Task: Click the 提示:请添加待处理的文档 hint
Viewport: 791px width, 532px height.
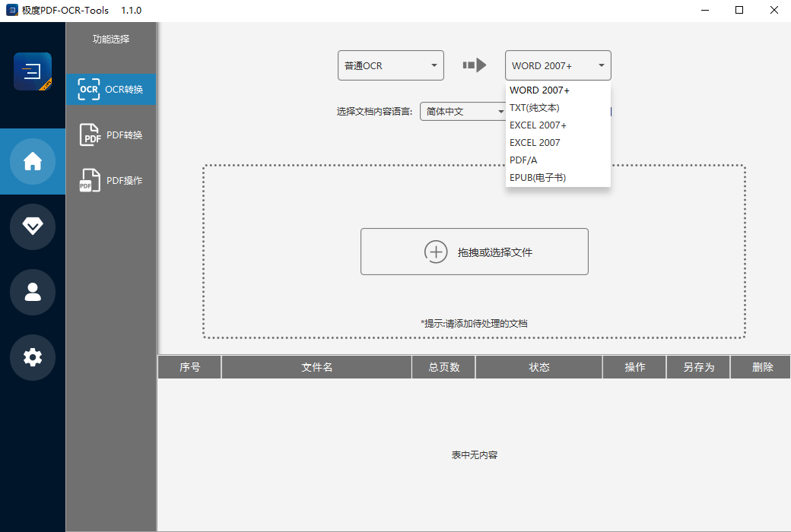Action: pyautogui.click(x=474, y=324)
